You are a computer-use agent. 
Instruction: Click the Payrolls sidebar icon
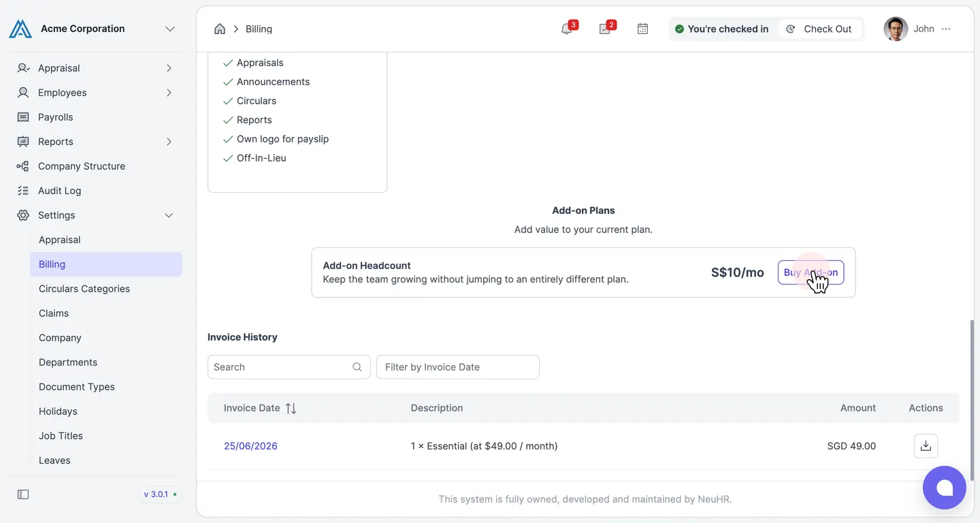click(x=23, y=117)
